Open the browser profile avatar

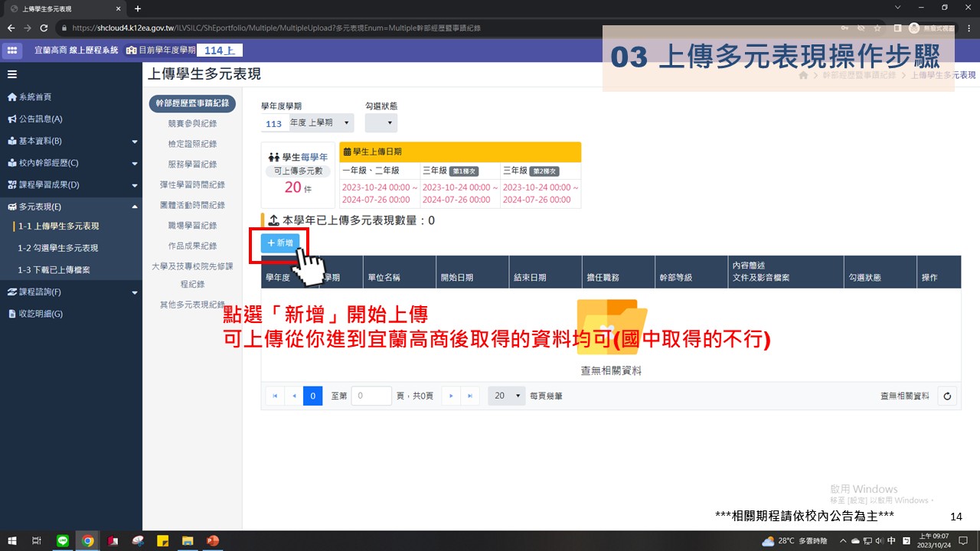point(914,28)
